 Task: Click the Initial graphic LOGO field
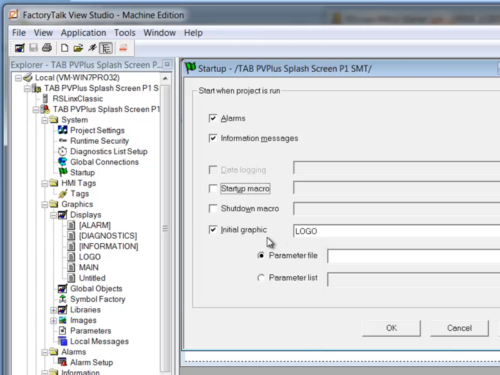[397, 231]
